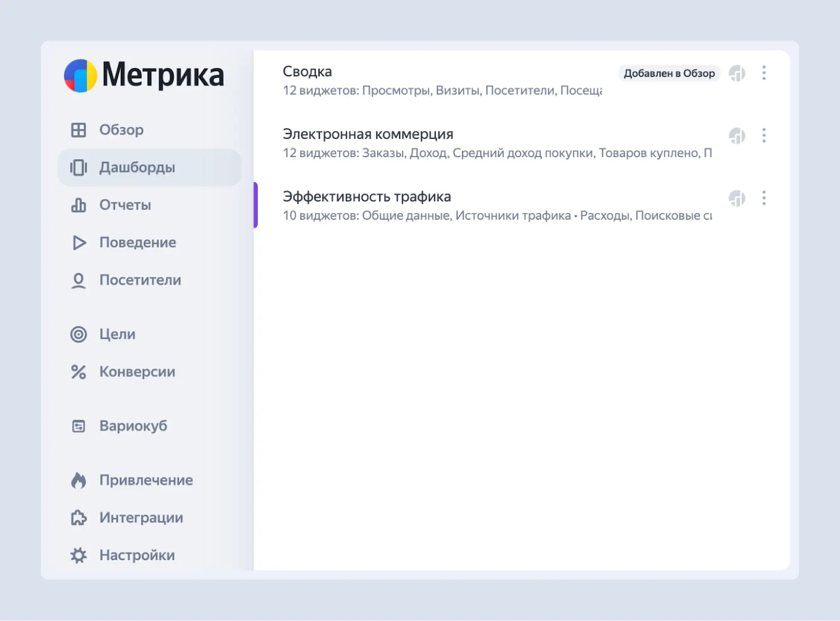Toggle Эффективность трафика overview pin icon
The width and height of the screenshot is (840, 621).
pos(737,199)
